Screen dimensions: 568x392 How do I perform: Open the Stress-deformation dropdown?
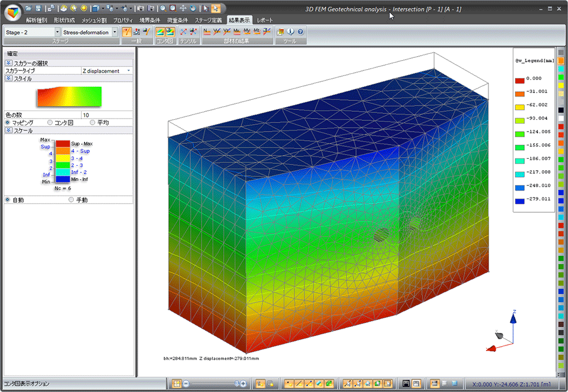(x=115, y=32)
